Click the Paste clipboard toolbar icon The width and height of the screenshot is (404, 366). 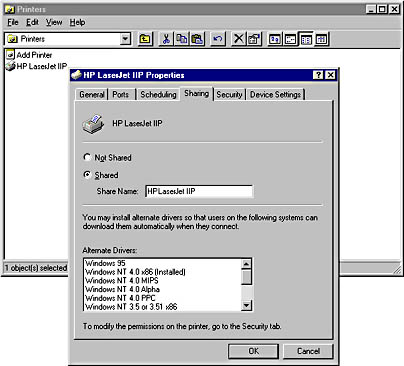click(x=197, y=39)
